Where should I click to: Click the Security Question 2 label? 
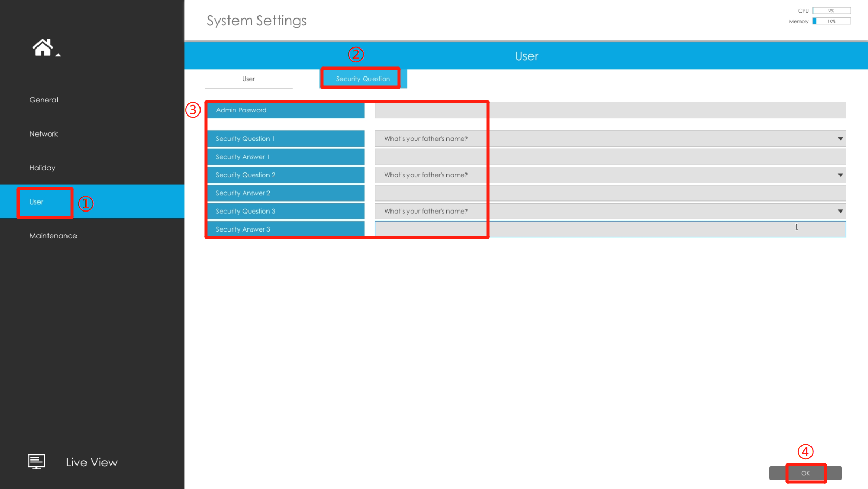[285, 175]
